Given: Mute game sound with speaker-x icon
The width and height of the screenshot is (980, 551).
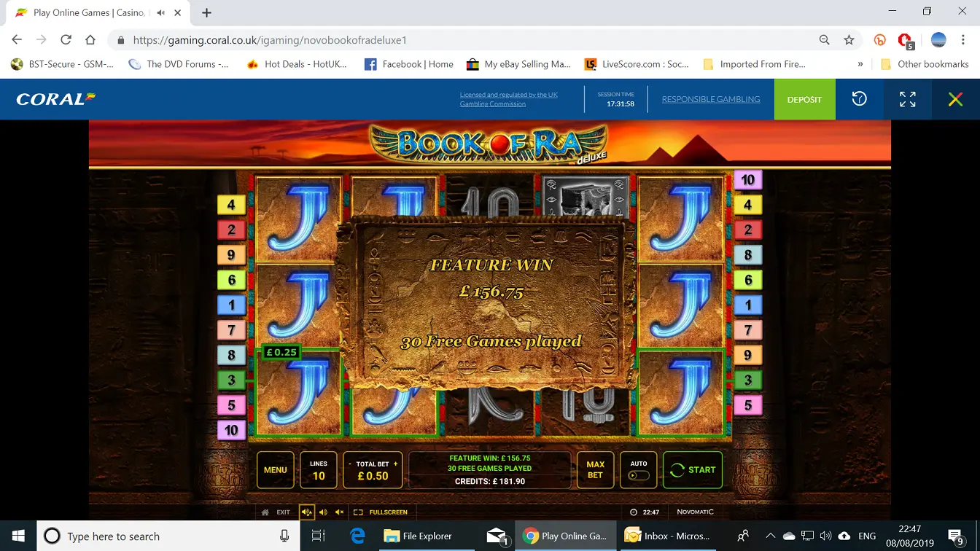Looking at the screenshot, I should pos(339,512).
